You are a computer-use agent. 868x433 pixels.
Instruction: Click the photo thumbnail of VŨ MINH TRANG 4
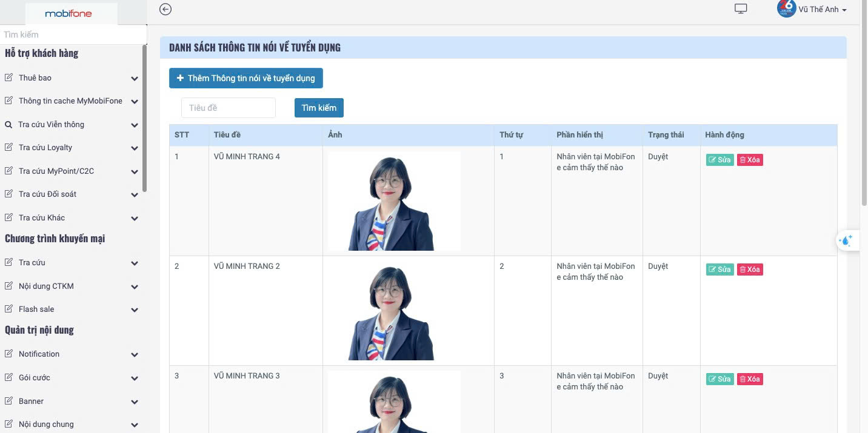394,200
